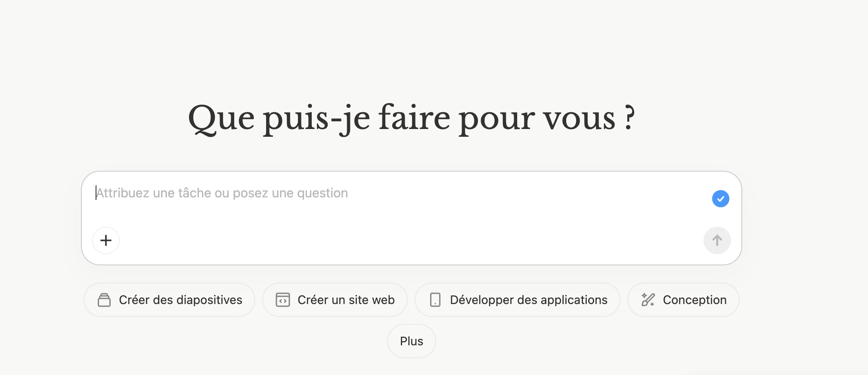Open the "Conception" suggestion label
868x375 pixels.
tap(694, 300)
